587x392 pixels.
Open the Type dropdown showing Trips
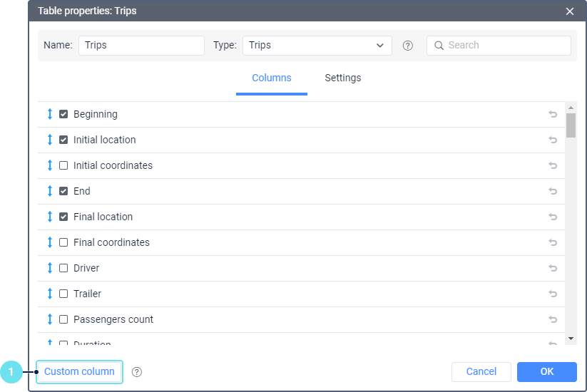tap(317, 46)
